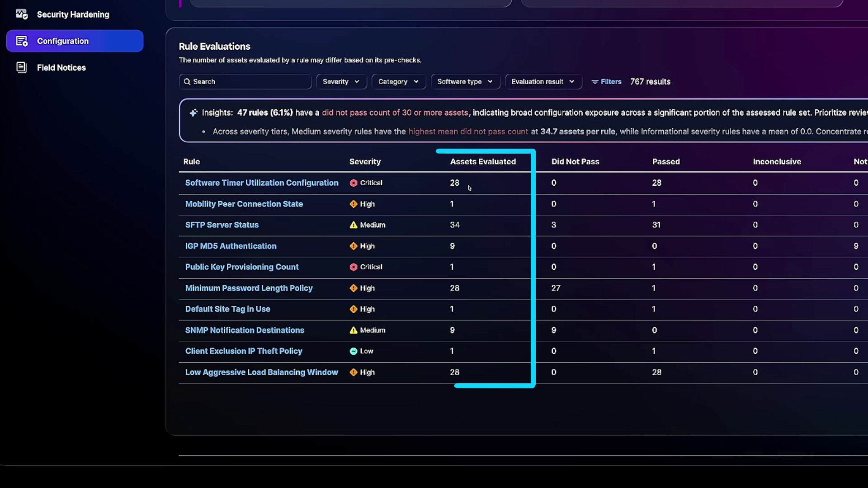868x488 pixels.
Task: Click High icon in IGP MD5 Authentication row
Action: pyautogui.click(x=354, y=246)
